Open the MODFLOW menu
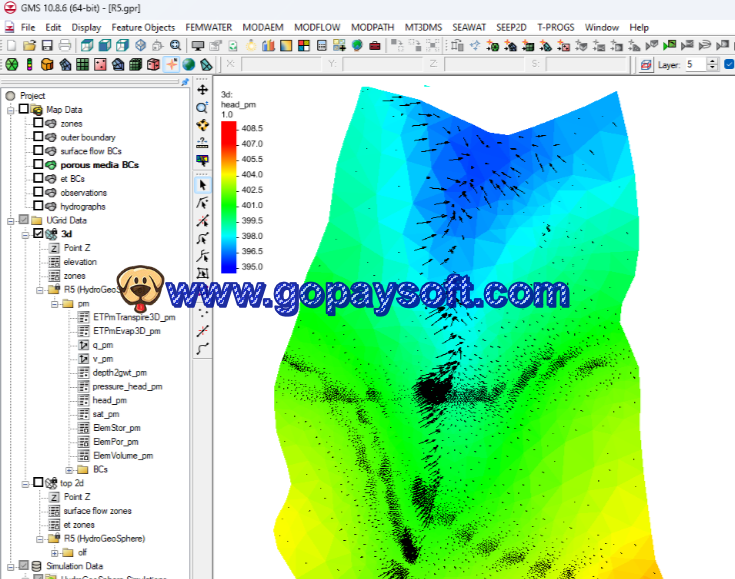Viewport: 735px width, 579px height. pos(317,27)
